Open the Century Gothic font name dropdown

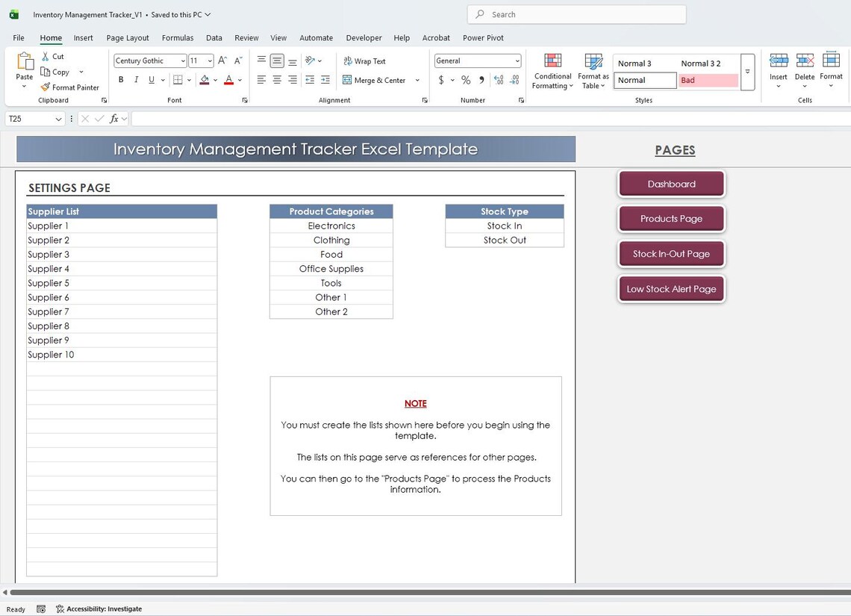[183, 60]
